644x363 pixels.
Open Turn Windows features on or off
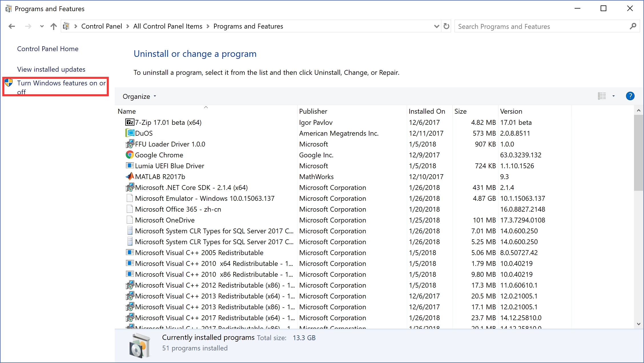(61, 87)
